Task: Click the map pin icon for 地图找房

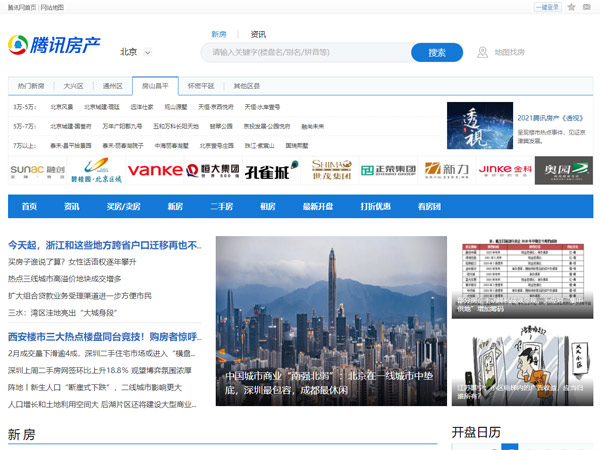Action: 482,52
